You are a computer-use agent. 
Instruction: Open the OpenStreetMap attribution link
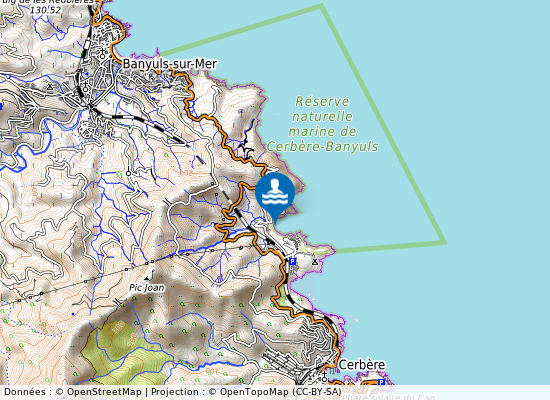104,392
